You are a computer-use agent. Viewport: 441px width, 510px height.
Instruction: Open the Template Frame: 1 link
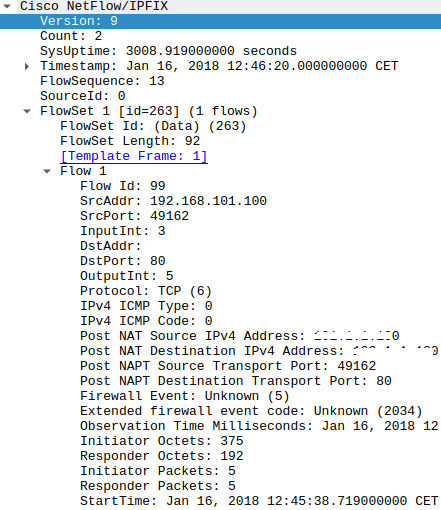click(x=134, y=156)
